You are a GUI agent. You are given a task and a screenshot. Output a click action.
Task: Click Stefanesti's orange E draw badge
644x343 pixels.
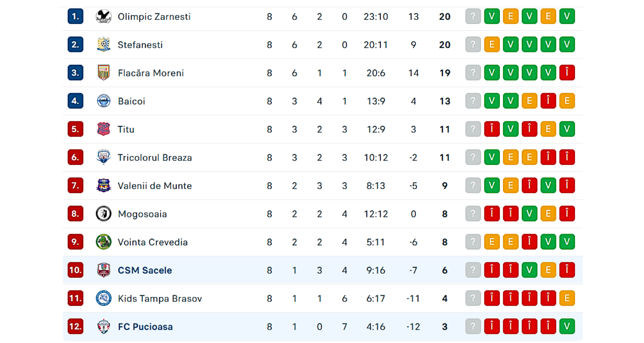pyautogui.click(x=492, y=45)
